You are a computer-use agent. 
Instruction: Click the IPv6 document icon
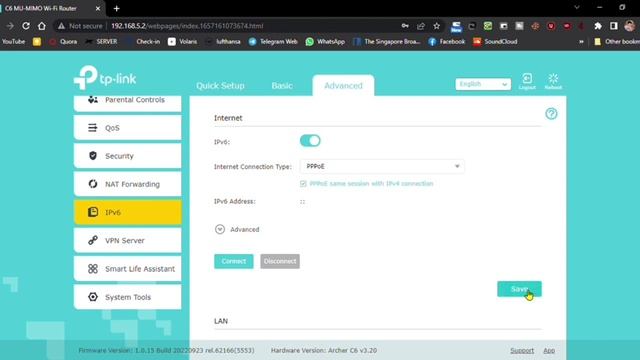pyautogui.click(x=93, y=212)
